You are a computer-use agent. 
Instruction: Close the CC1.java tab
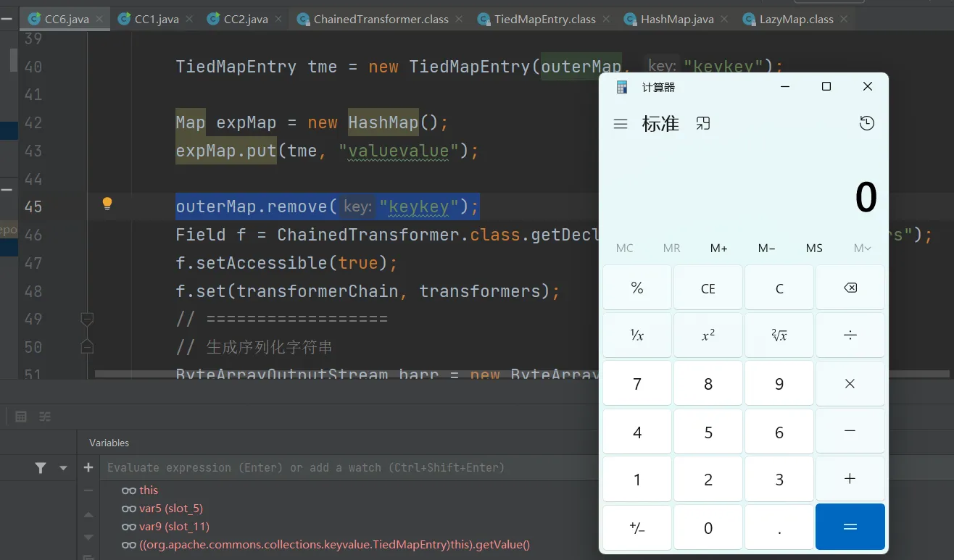tap(188, 20)
